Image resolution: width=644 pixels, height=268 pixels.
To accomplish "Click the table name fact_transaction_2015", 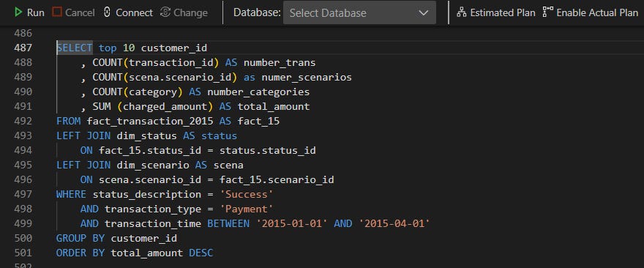I will (150, 122).
